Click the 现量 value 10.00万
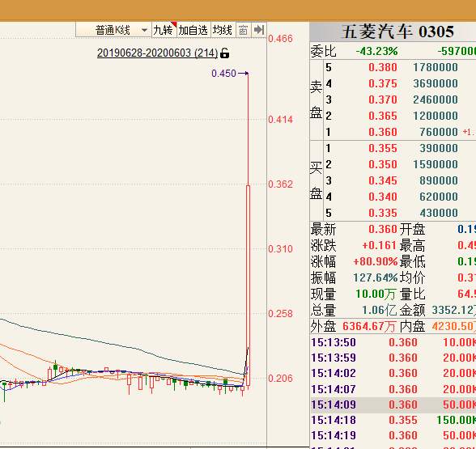 [376, 294]
